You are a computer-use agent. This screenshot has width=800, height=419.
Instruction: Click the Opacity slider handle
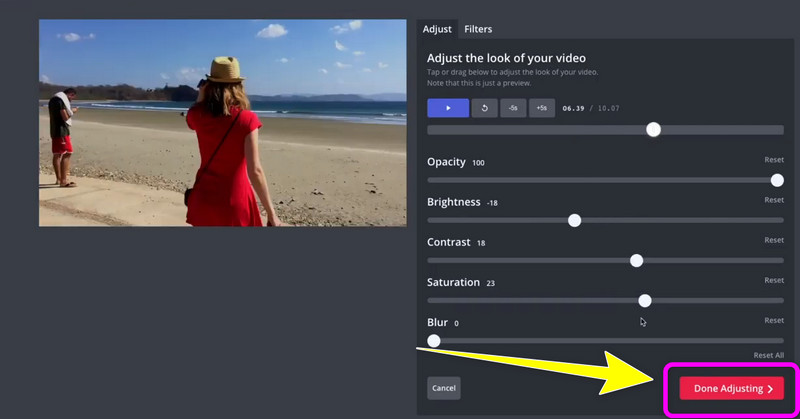tap(777, 180)
